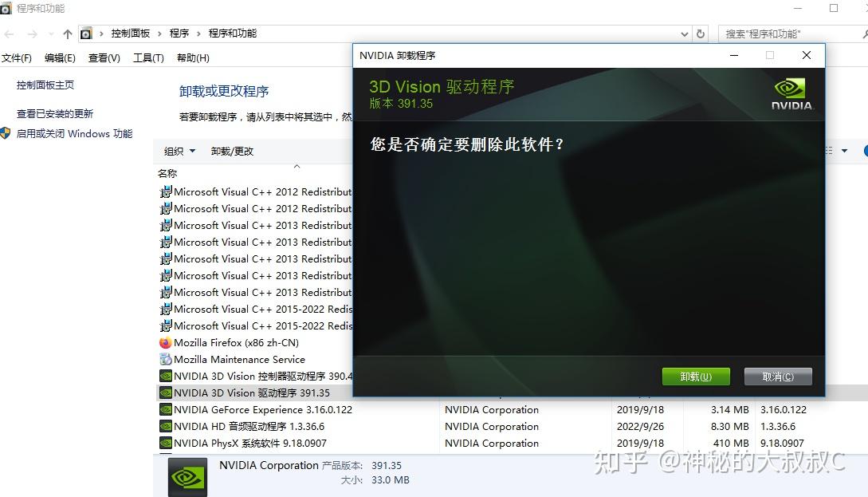Screen dimensions: 868x497
Task: Click the Control Panel icon in the address bar
Action: tap(86, 33)
